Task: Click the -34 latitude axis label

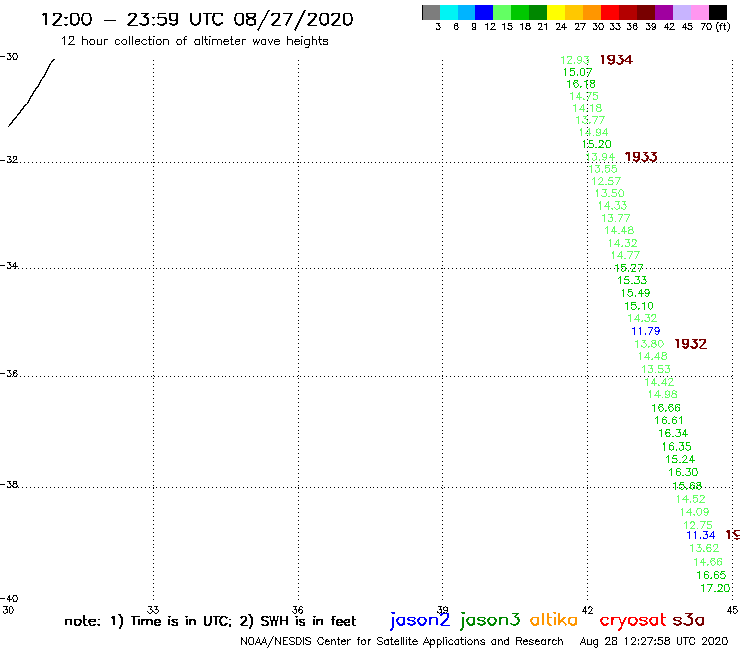Action: click(x=9, y=266)
